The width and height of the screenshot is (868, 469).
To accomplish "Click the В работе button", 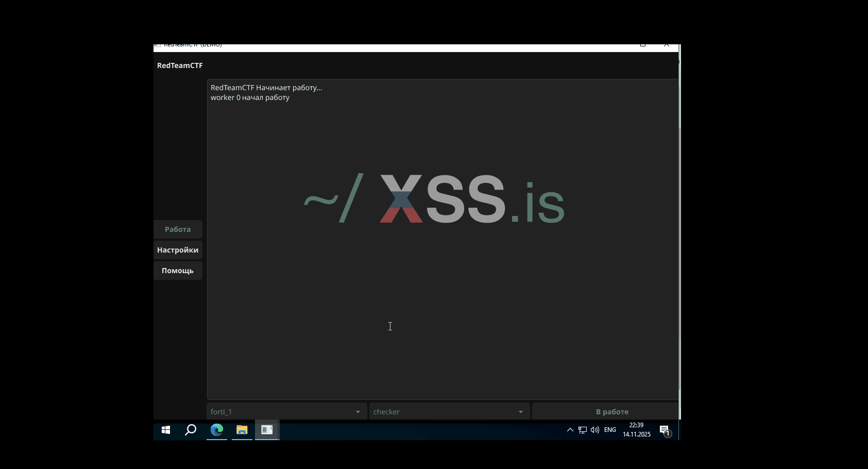I will coord(606,412).
